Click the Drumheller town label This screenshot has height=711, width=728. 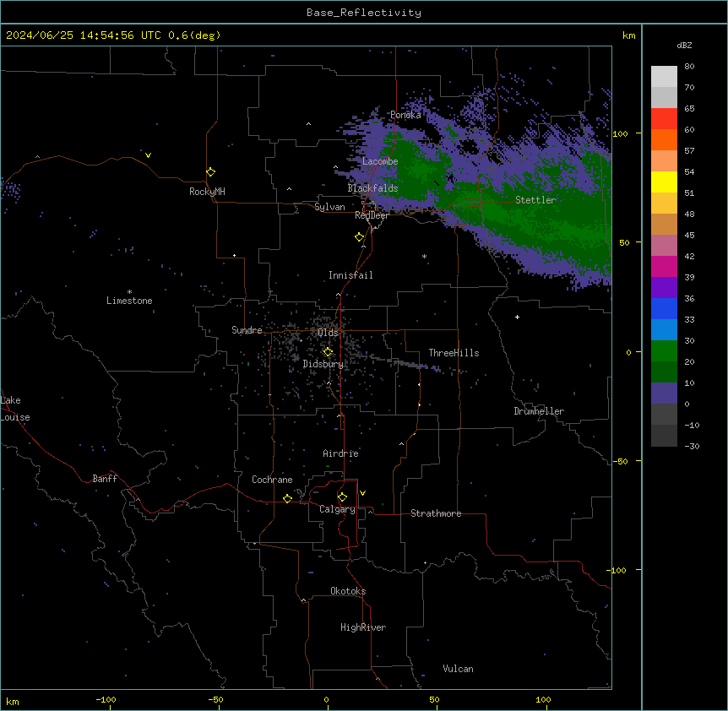[x=539, y=411]
